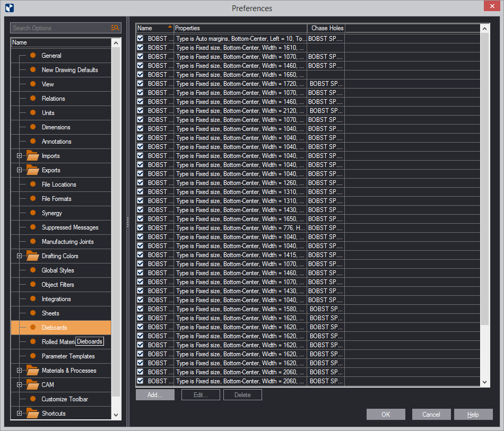Uncheck the Width = 1610 row checkbox

click(141, 48)
